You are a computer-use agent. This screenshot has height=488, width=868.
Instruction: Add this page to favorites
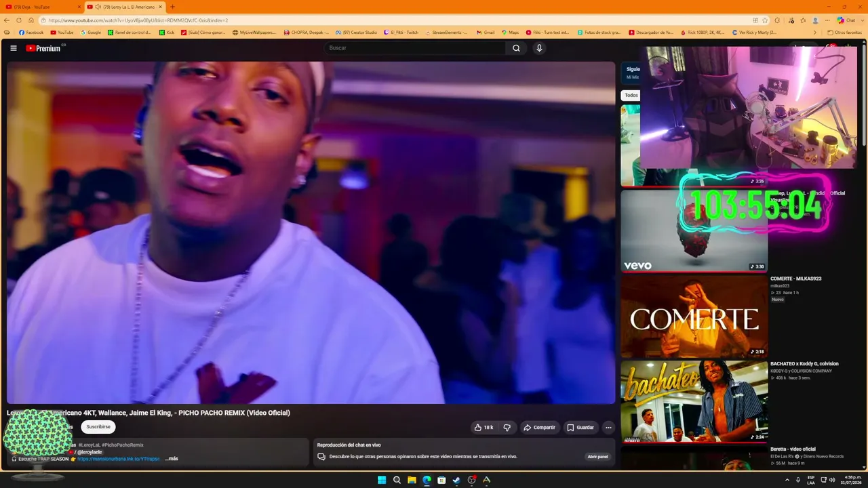click(x=765, y=20)
